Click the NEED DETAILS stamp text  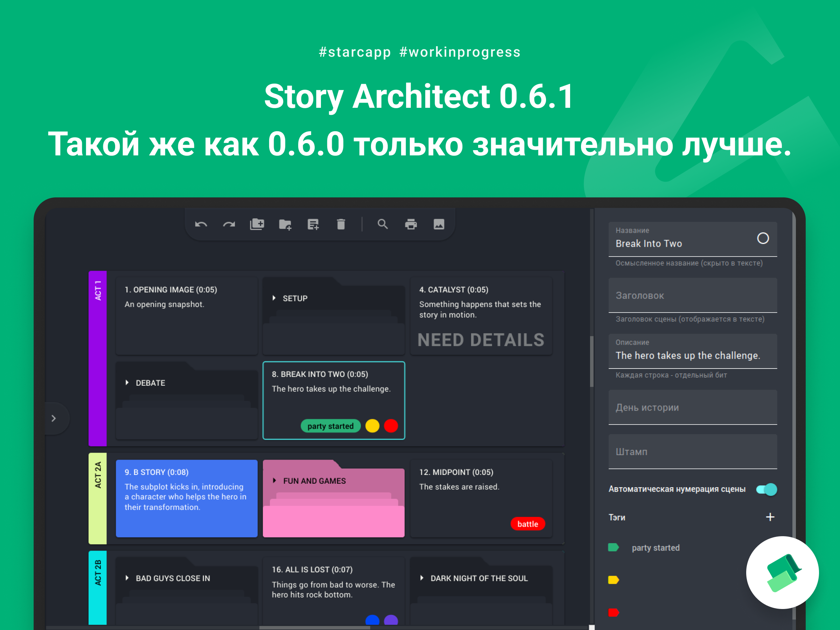click(481, 339)
